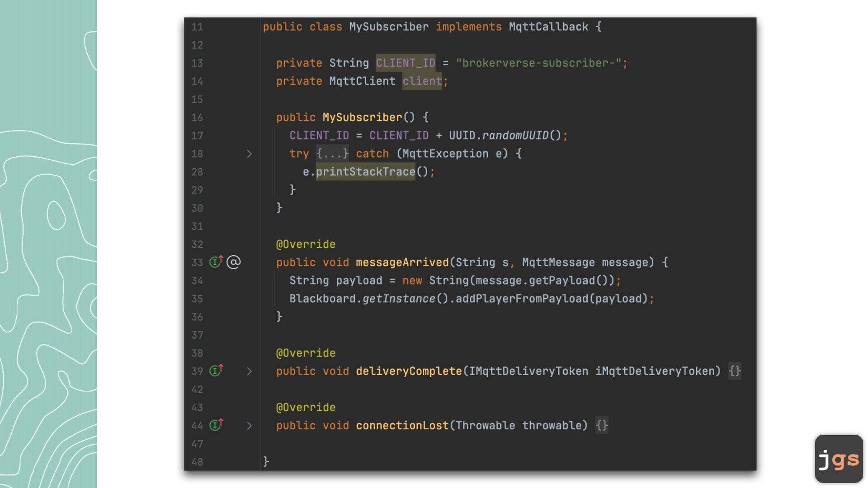Click the highlighted client variable name
The image size is (868, 488).
click(422, 81)
